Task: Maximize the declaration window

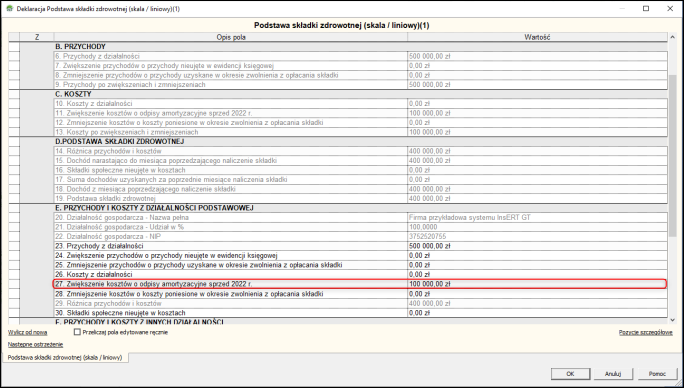Action: pos(646,9)
